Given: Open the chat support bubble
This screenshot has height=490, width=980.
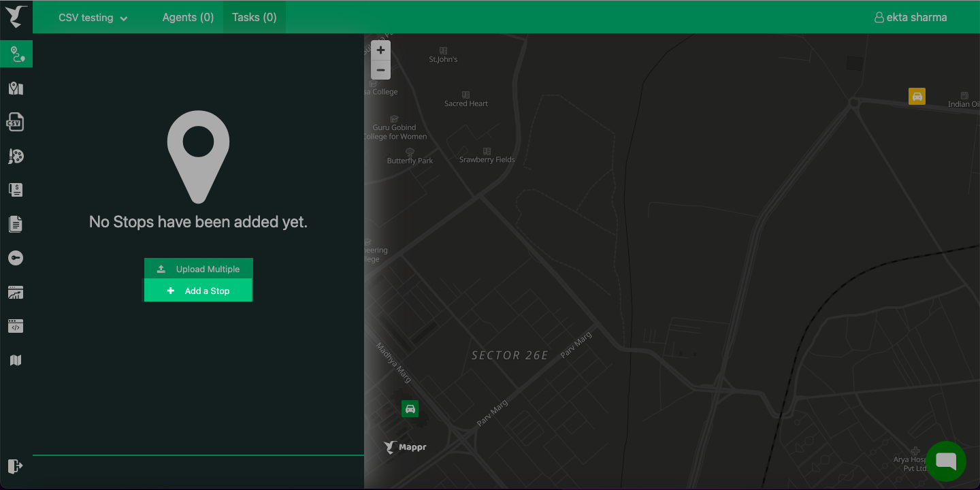Looking at the screenshot, I should click(x=946, y=461).
